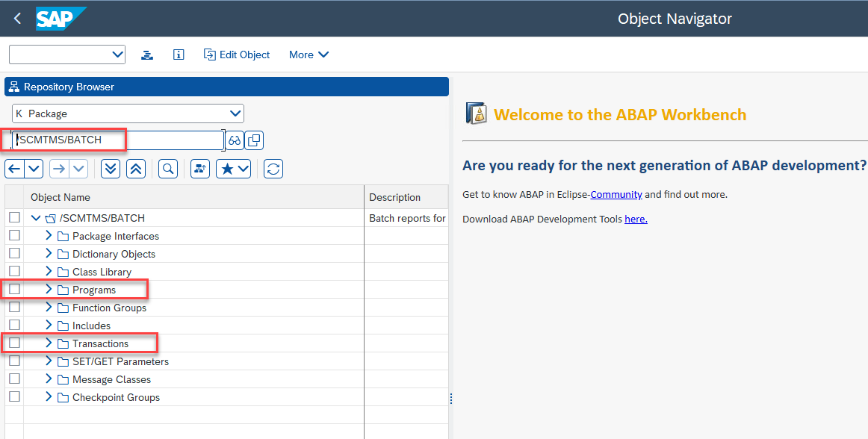Click the package icon beside /SCMTMS/BATCH
The image size is (868, 439).
(50, 219)
